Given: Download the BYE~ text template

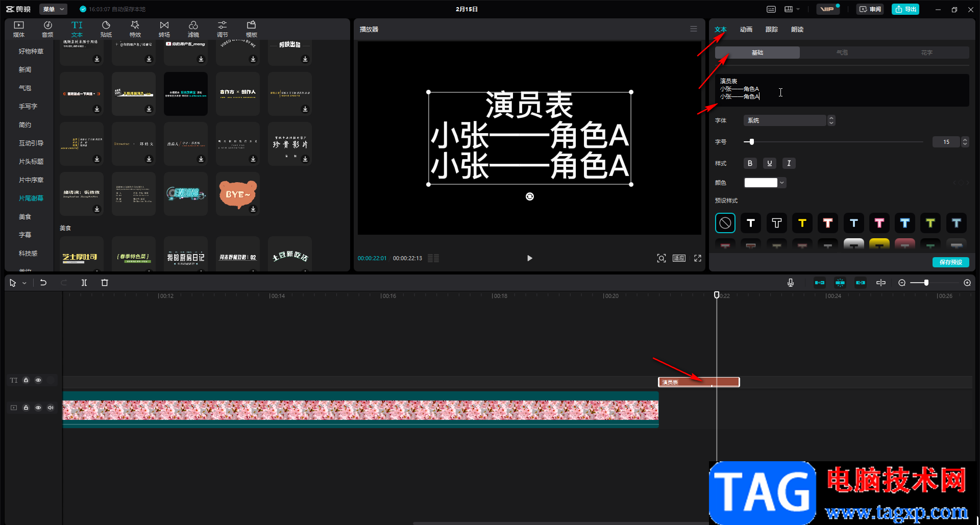Looking at the screenshot, I should (253, 209).
